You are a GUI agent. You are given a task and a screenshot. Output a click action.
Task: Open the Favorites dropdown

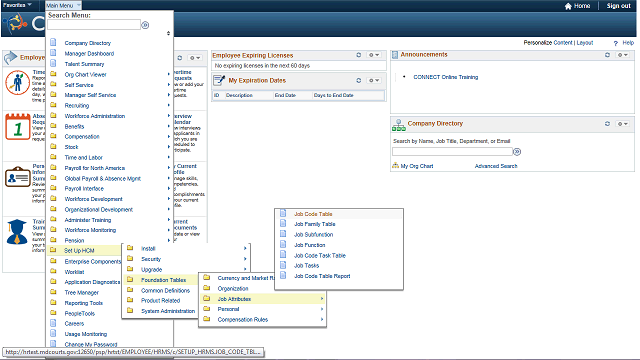point(17,5)
